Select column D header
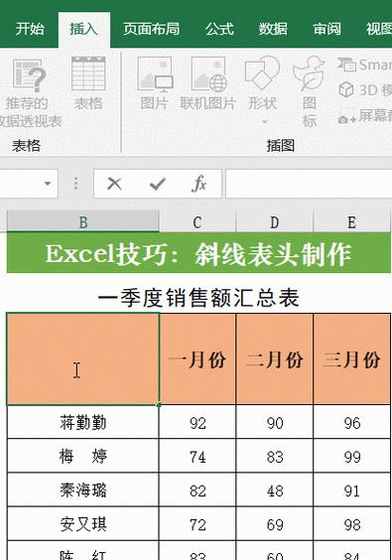Image resolution: width=392 pixels, height=560 pixels. (x=275, y=221)
